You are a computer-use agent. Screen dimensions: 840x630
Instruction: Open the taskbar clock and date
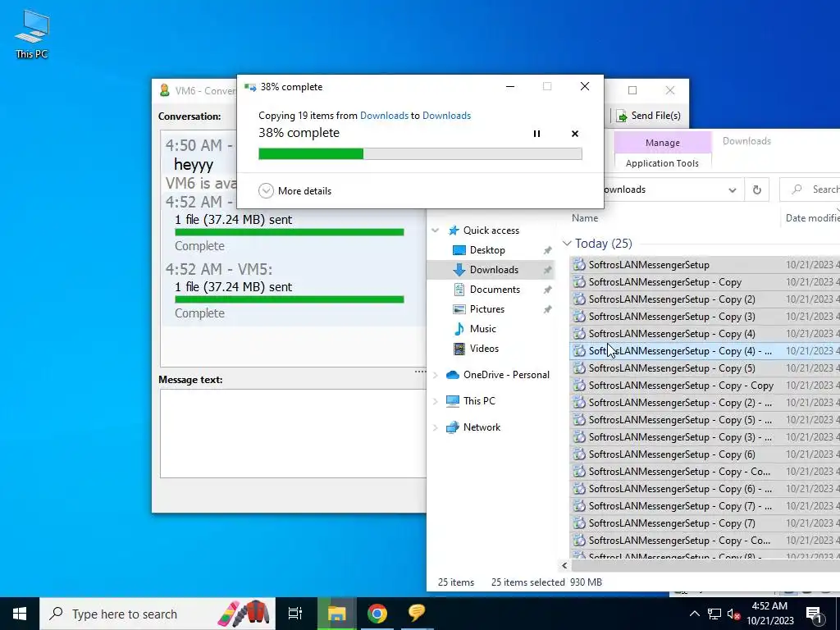pyautogui.click(x=769, y=614)
